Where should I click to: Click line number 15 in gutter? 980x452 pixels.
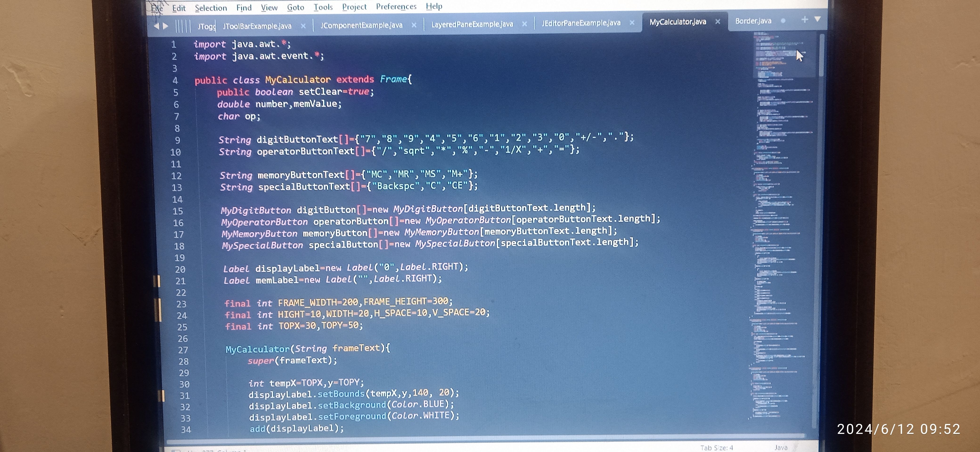click(178, 211)
